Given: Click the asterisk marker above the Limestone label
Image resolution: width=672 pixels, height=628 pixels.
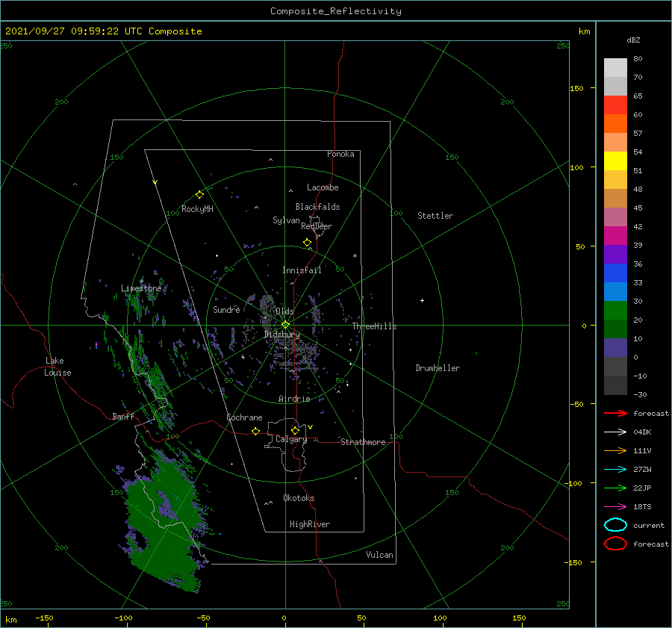Looking at the screenshot, I should coord(141,282).
